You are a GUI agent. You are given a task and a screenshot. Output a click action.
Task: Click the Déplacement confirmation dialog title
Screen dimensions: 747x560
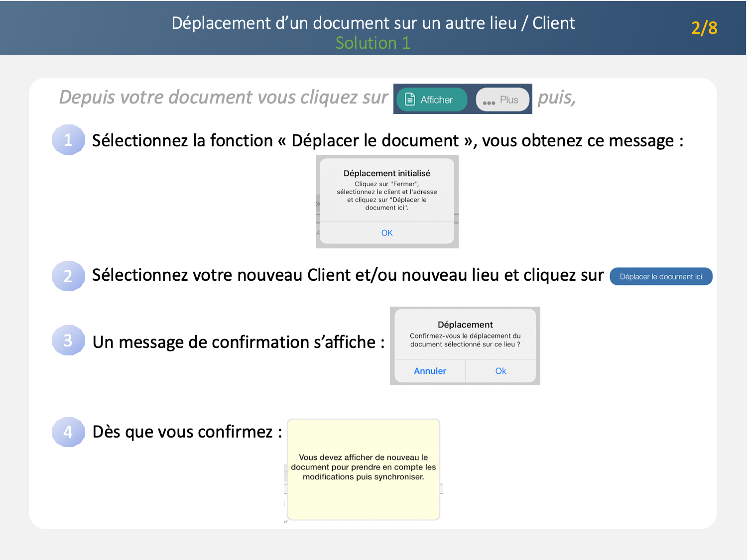465,325
